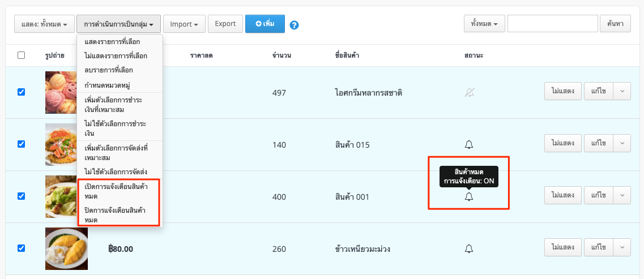Expand more actions arrow for ข้าวเหนียวมะม่วง
This screenshot has width=644, height=279.
click(x=622, y=247)
